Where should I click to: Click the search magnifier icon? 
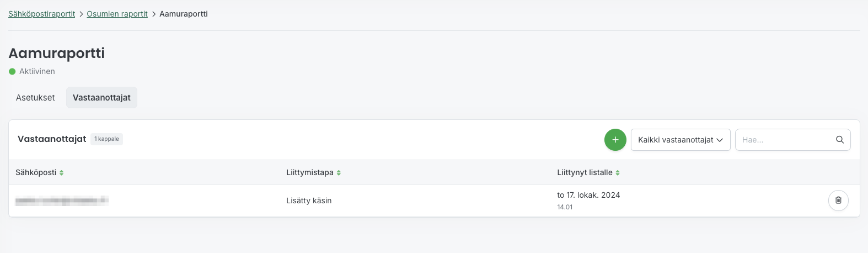pos(839,140)
